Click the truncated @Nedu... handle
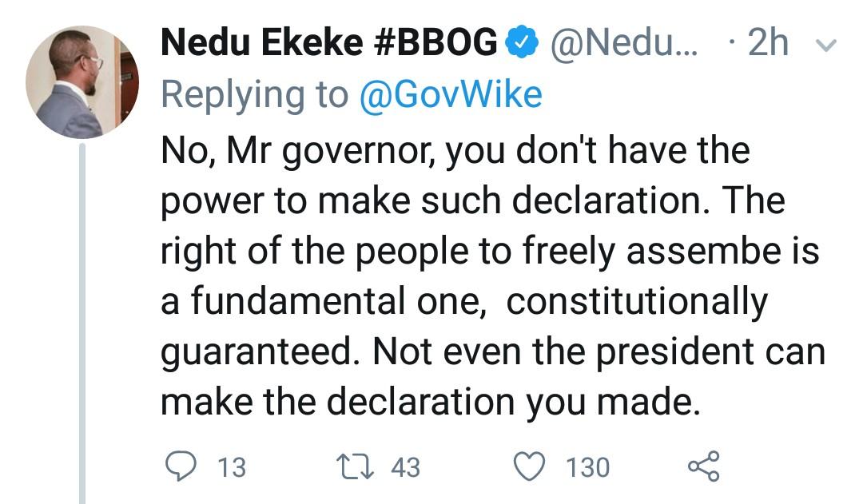Viewport: 863px width, 504px height. click(626, 44)
